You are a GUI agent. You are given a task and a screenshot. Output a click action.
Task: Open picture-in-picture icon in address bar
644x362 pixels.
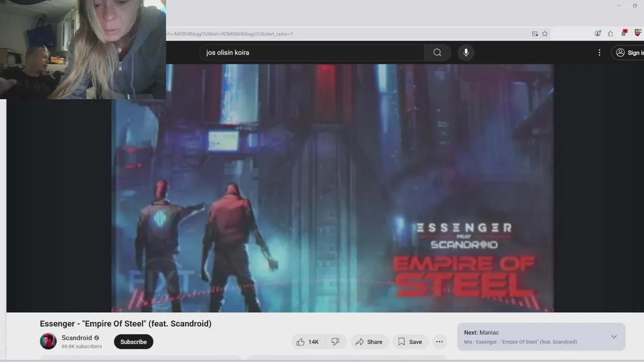[535, 34]
